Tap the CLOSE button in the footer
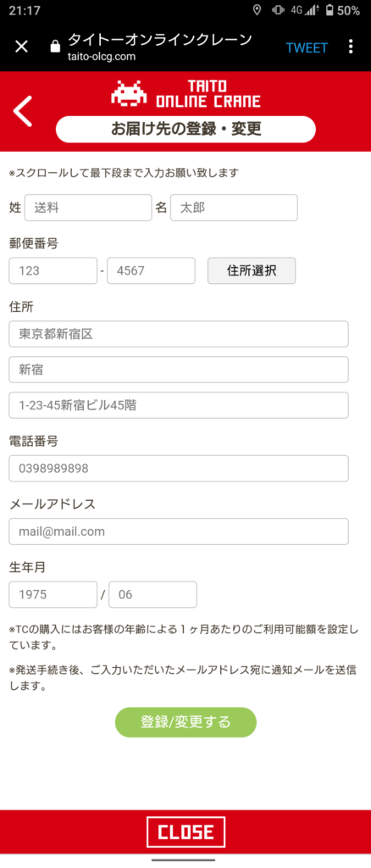This screenshot has width=371, height=868. pyautogui.click(x=185, y=832)
